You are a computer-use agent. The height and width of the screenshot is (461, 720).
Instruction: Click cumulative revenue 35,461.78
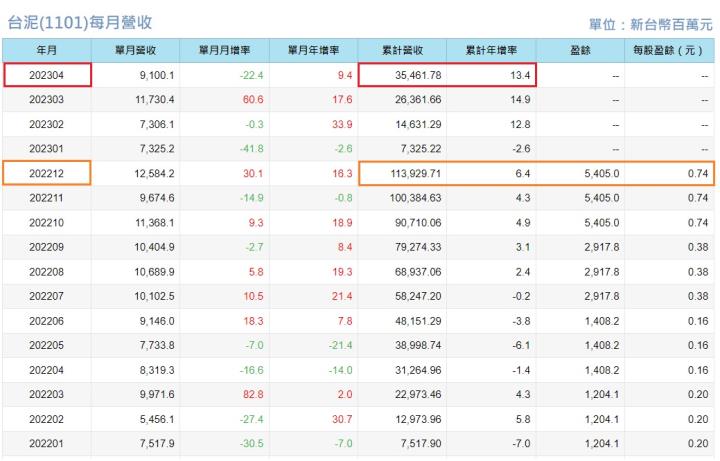pyautogui.click(x=418, y=75)
